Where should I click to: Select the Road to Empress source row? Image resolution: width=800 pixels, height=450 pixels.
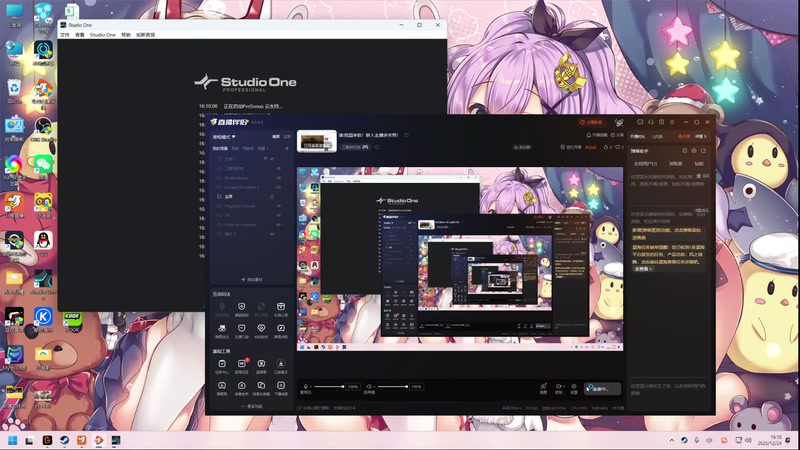pyautogui.click(x=250, y=224)
